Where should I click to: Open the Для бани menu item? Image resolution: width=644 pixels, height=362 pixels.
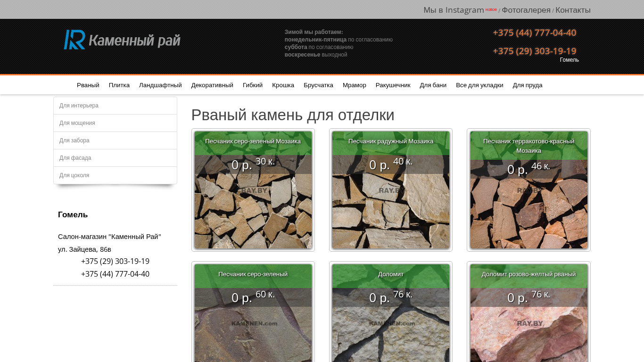(x=433, y=85)
